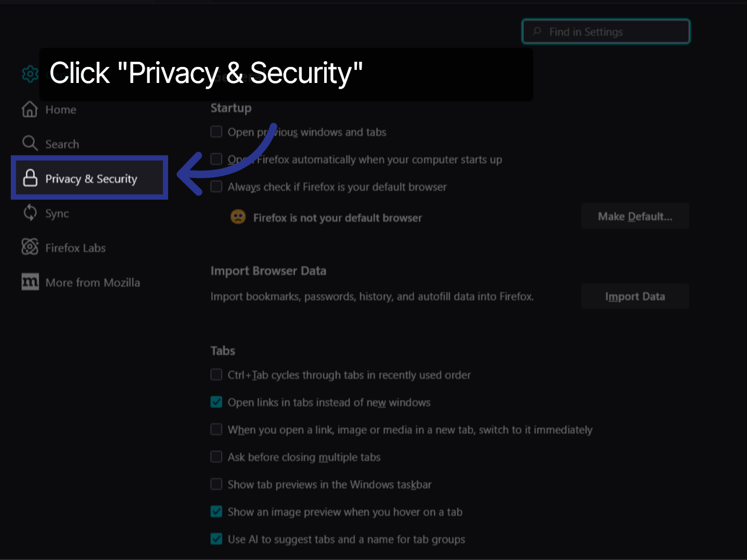Enable Open Firefox automatically at startup
This screenshot has height=560, width=747.
point(216,159)
